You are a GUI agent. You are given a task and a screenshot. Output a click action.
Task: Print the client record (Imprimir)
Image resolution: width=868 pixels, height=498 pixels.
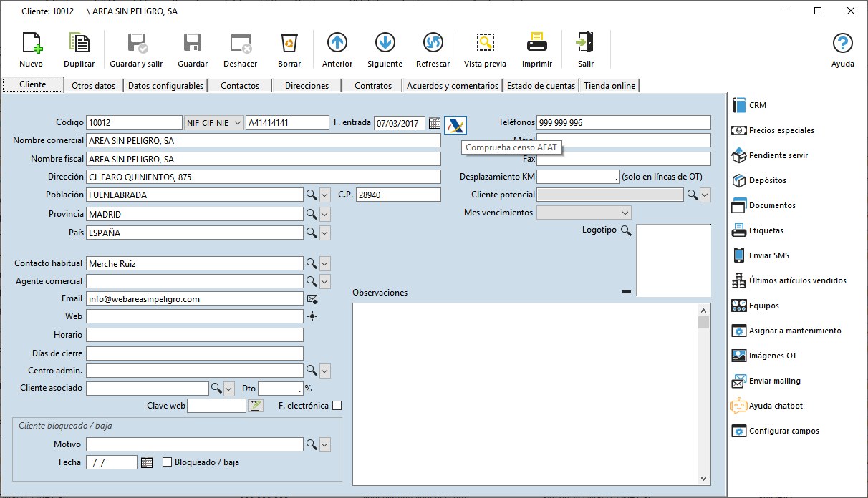click(537, 49)
